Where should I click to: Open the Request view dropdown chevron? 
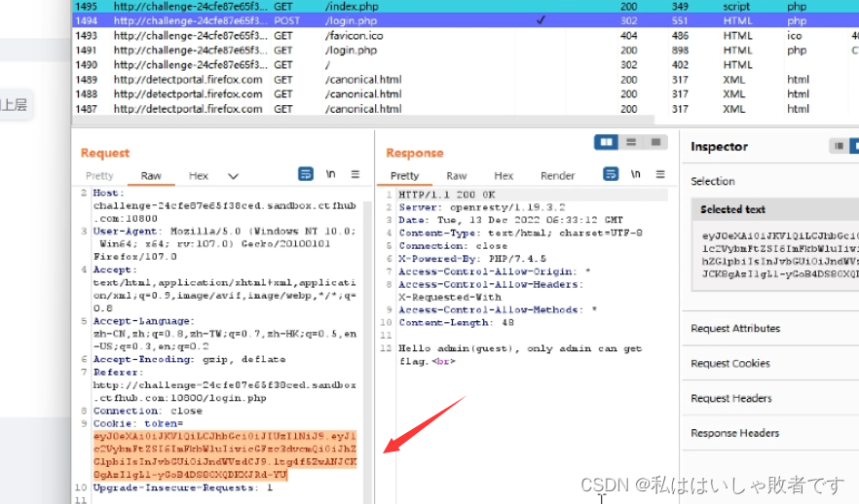(x=234, y=176)
